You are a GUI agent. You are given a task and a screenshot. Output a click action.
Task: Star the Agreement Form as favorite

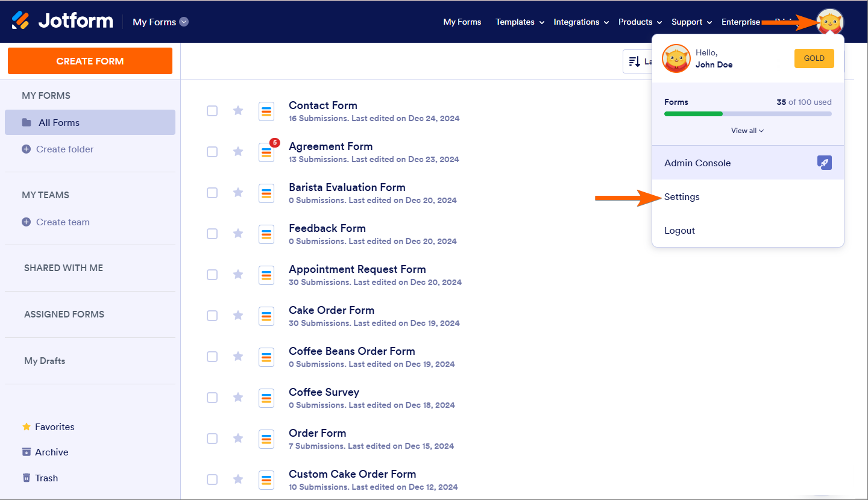coord(238,151)
